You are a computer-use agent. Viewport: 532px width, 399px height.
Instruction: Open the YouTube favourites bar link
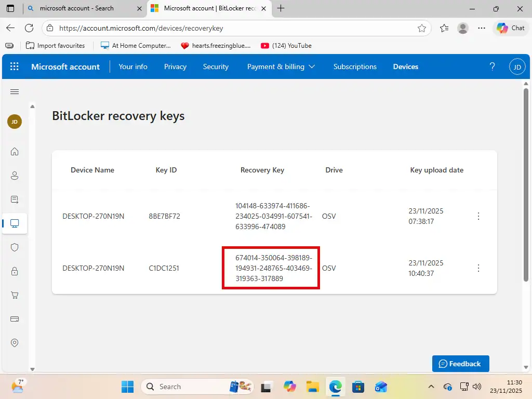[286, 46]
